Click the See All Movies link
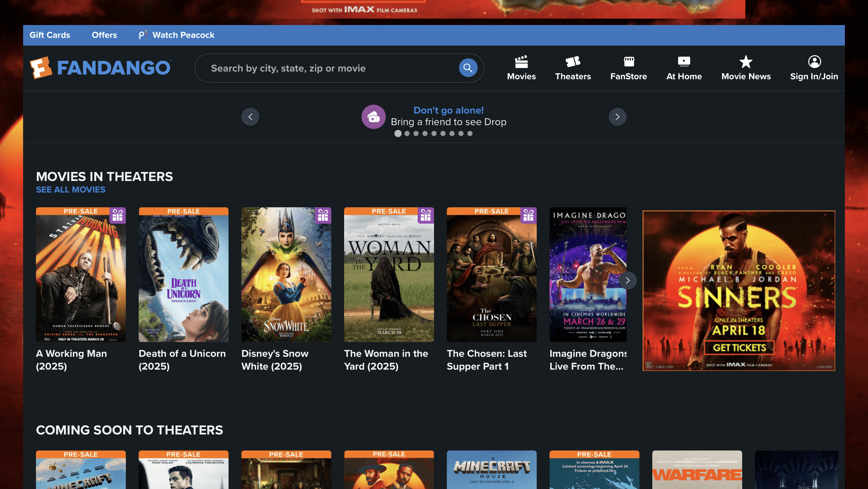Screen dimensions: 868x489 (70, 190)
